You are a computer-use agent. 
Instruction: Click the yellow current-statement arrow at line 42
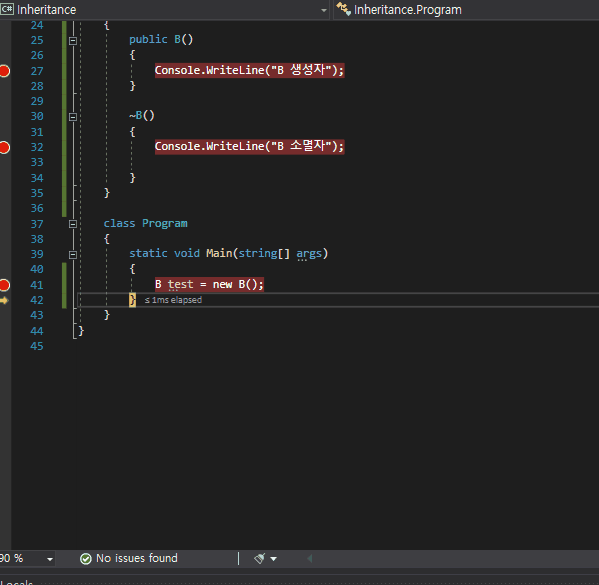[4, 301]
